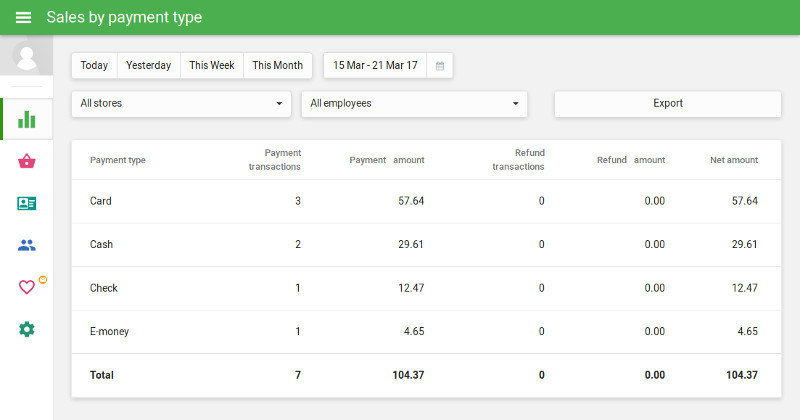Click the 15 Mar - 21 Mar 17 date field
The height and width of the screenshot is (420, 800).
tap(375, 66)
